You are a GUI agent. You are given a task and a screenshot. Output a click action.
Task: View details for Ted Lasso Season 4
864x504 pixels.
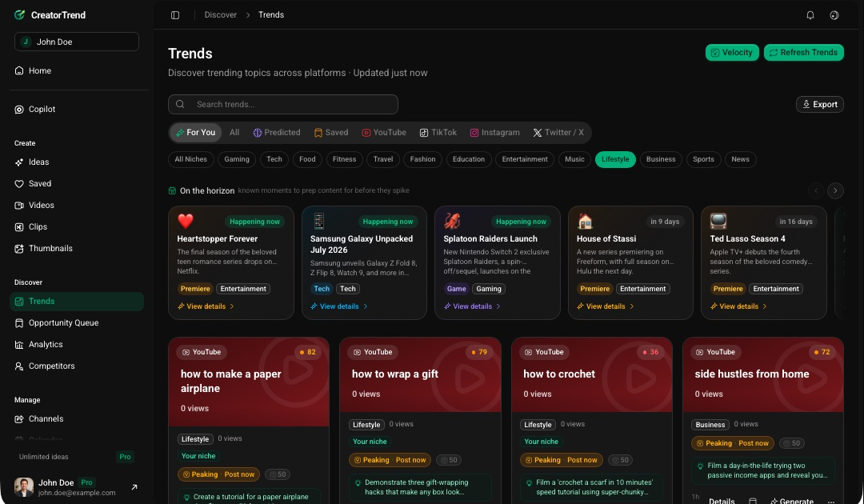tap(739, 306)
